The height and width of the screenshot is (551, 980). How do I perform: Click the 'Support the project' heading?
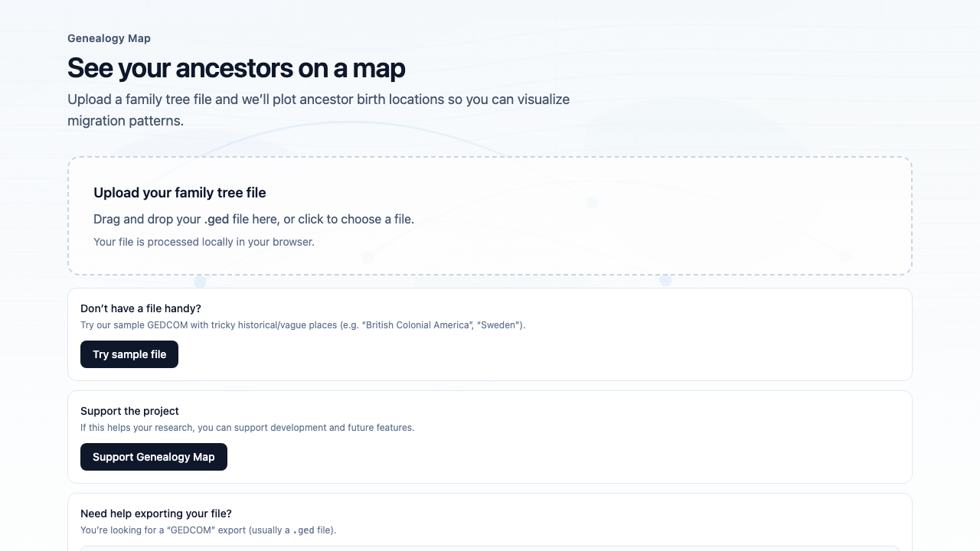tap(129, 411)
